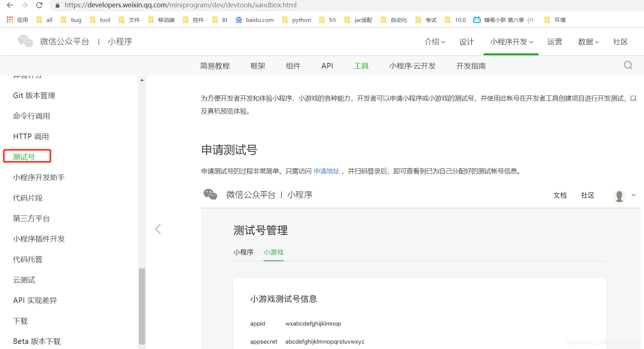The height and width of the screenshot is (349, 644).
Task: Open 云测试 in sidebar
Action: pyautogui.click(x=24, y=280)
